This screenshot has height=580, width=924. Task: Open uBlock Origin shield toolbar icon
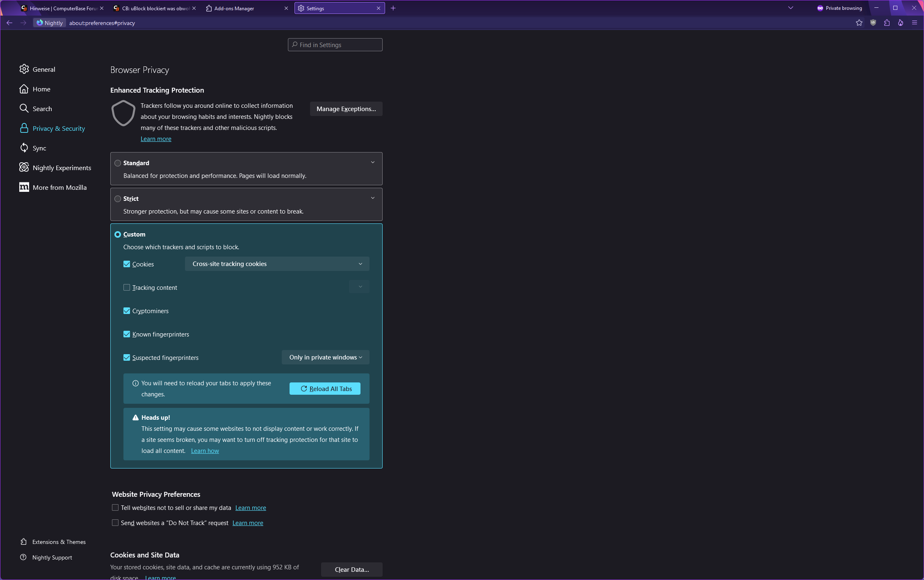[x=873, y=23]
